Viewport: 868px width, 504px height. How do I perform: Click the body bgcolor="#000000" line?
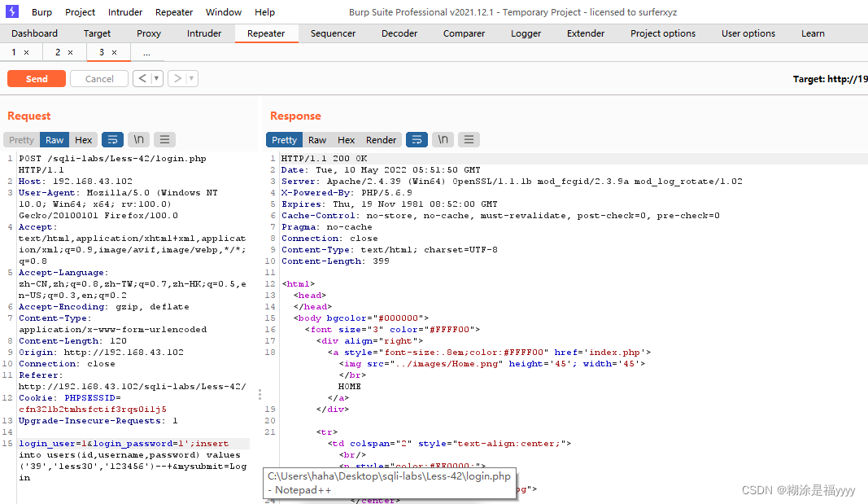[x=361, y=318]
